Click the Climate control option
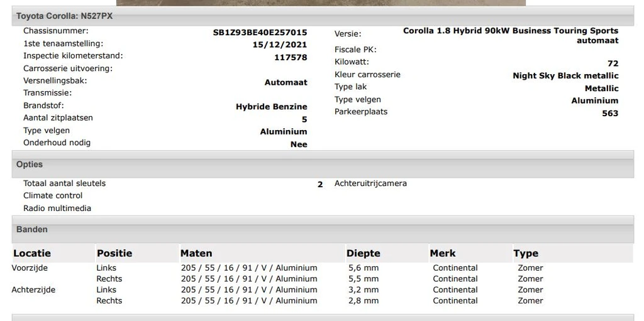This screenshot has height=321, width=644. pos(53,196)
